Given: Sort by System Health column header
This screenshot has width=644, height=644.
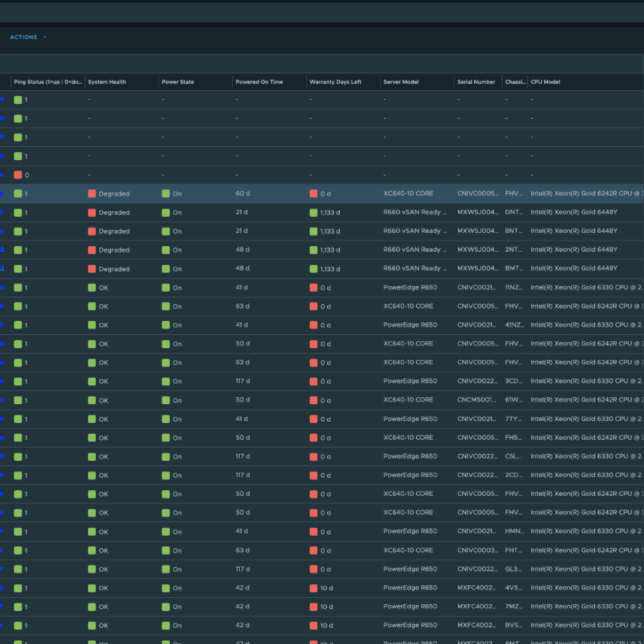Looking at the screenshot, I should (x=107, y=82).
